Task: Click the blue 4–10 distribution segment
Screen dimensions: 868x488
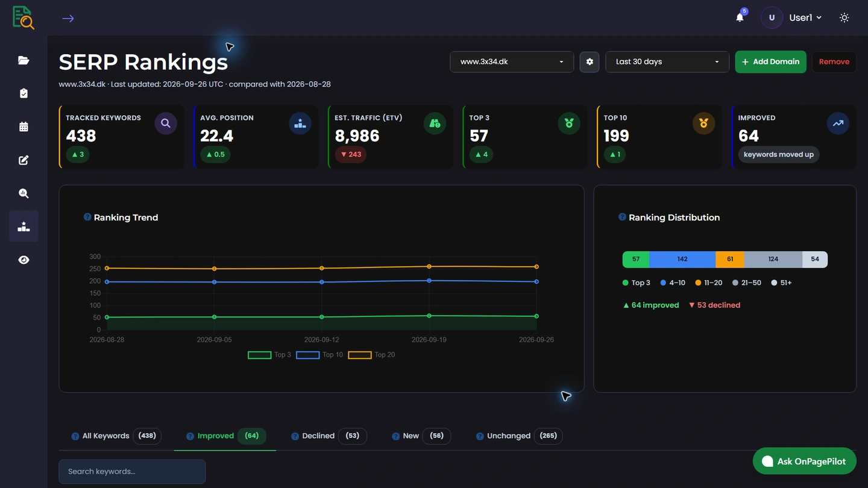Action: pos(682,259)
